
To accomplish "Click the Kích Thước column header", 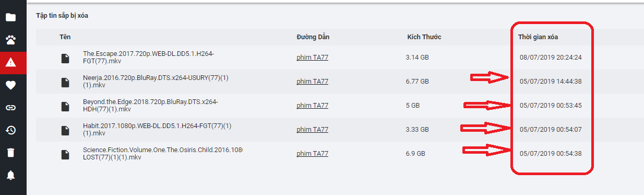I will (424, 37).
